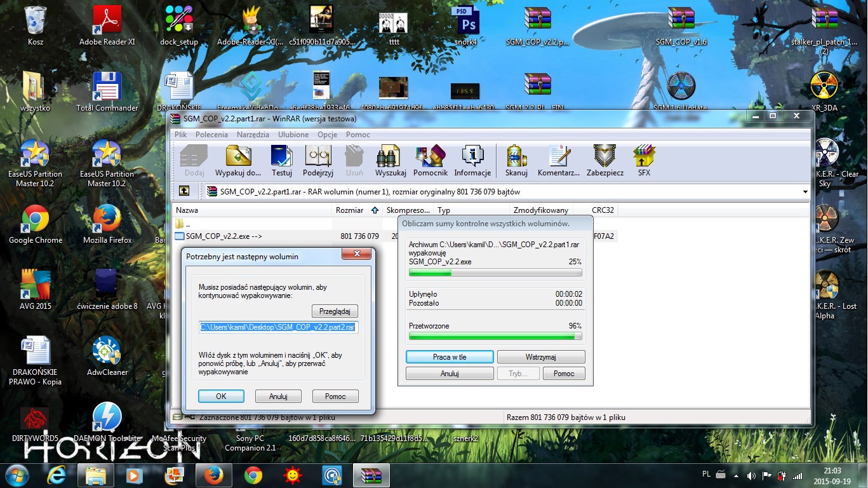Image resolution: width=868 pixels, height=488 pixels.
Task: Close the next volume dialog
Action: [356, 254]
